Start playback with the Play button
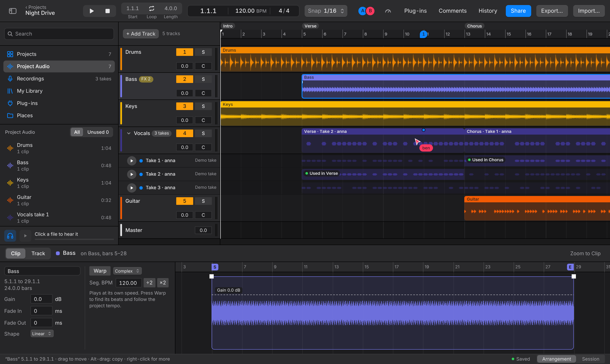This screenshot has height=364, width=610. (91, 11)
